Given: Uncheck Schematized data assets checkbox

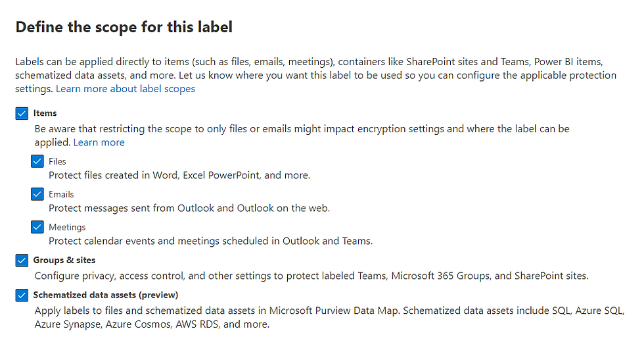Looking at the screenshot, I should (22, 295).
